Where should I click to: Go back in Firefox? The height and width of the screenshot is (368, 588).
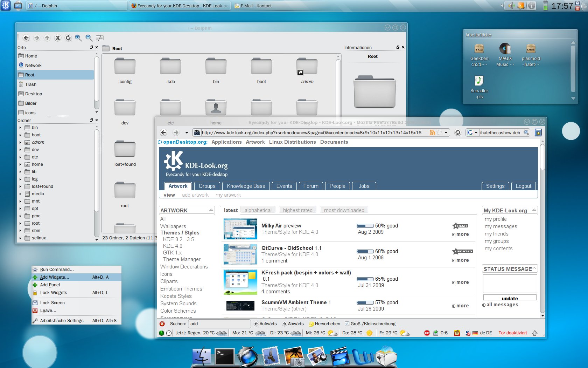tap(163, 132)
